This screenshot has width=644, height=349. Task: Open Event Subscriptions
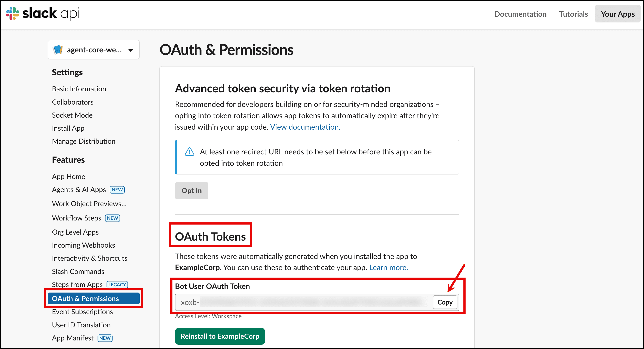82,312
